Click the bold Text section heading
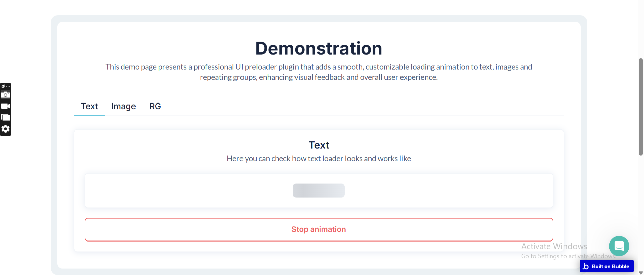Viewport: 644px width, 275px height. (x=319, y=145)
